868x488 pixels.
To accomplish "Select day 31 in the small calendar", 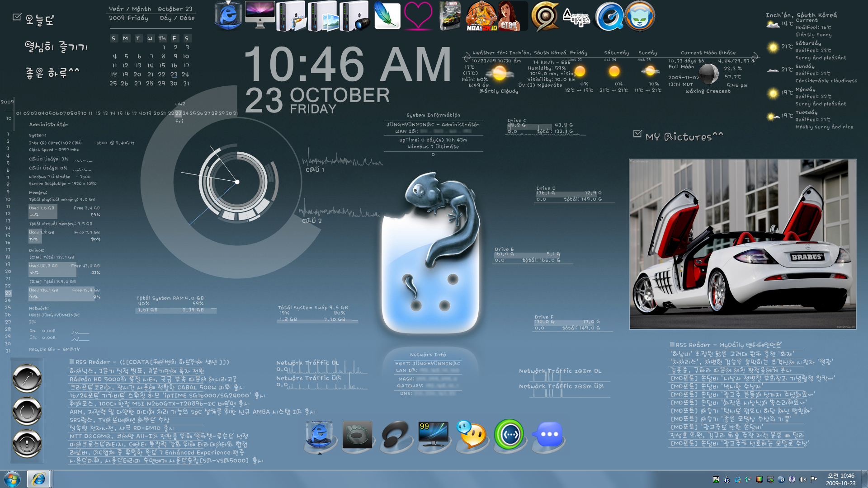I will click(186, 84).
